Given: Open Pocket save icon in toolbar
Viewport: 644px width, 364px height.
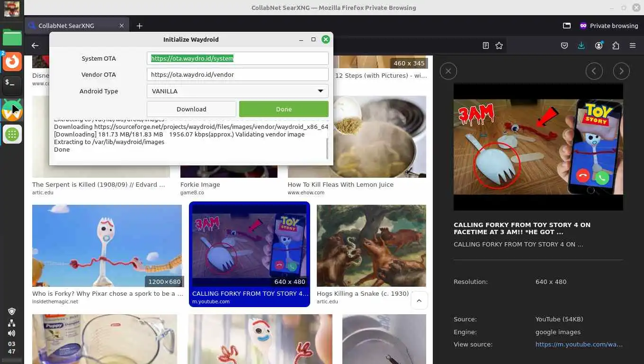Looking at the screenshot, I should [x=564, y=45].
